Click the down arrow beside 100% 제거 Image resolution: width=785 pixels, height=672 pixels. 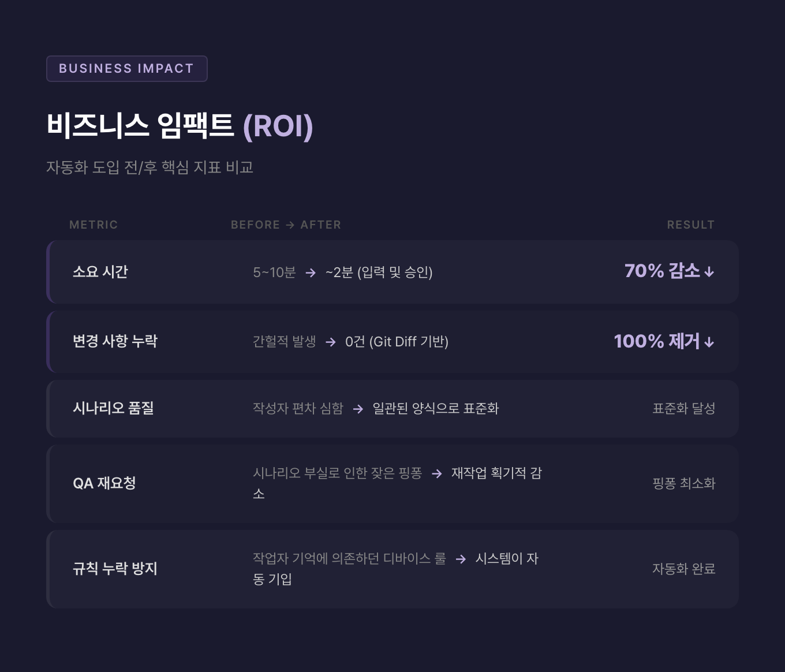pyautogui.click(x=709, y=342)
